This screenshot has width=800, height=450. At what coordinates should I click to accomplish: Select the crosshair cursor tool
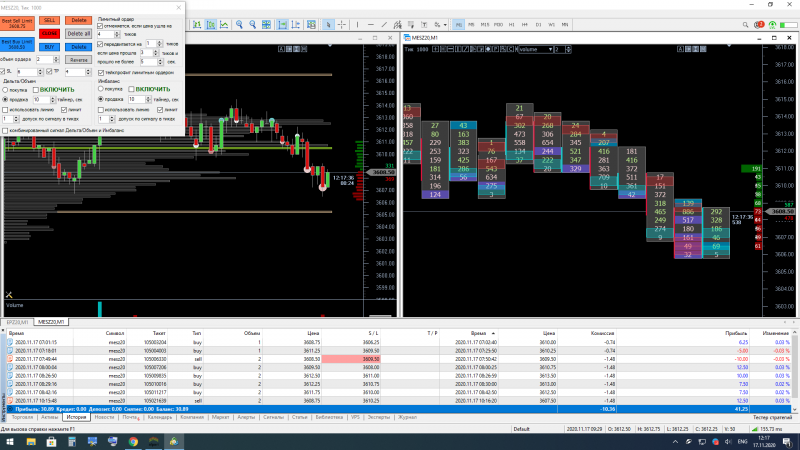click(x=342, y=24)
